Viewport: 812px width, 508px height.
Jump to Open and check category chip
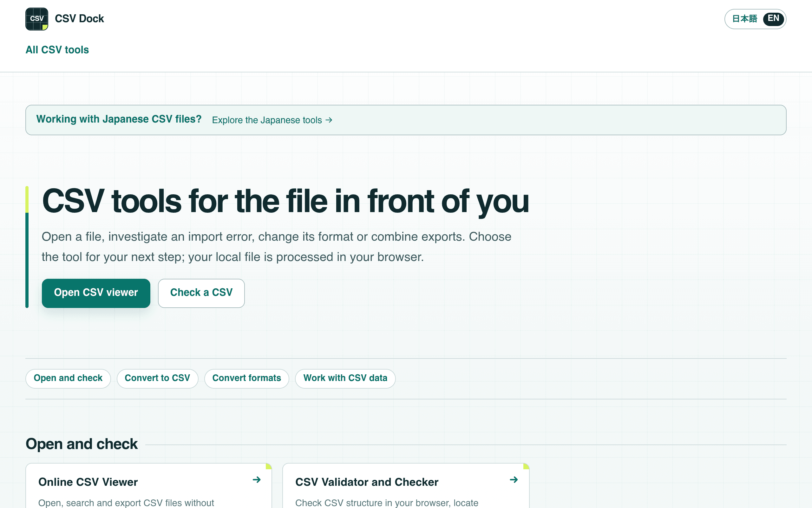click(68, 378)
